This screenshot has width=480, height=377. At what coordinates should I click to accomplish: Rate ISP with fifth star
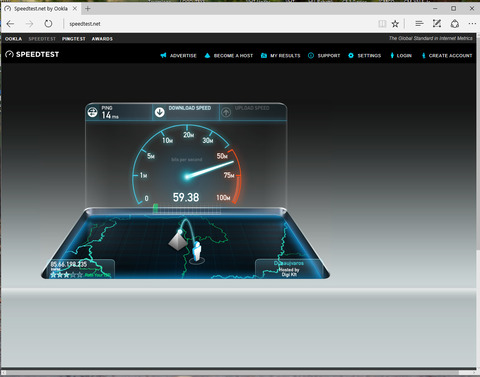79,275
